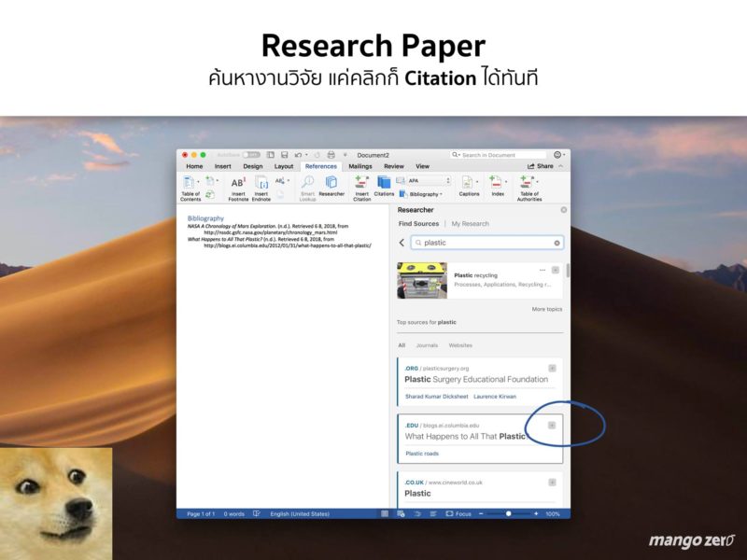747x560 pixels.
Task: Click the Table of Authorities icon
Action: click(x=529, y=185)
